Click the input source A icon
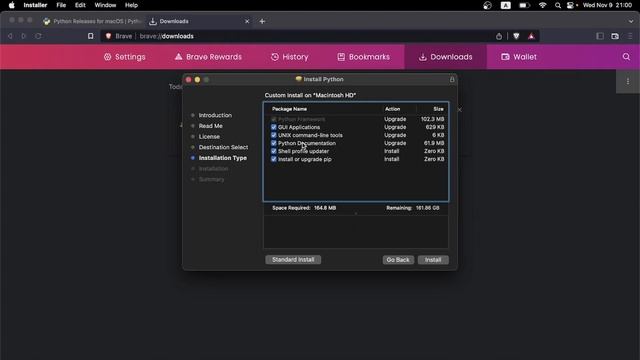The height and width of the screenshot is (360, 640). pos(506,5)
